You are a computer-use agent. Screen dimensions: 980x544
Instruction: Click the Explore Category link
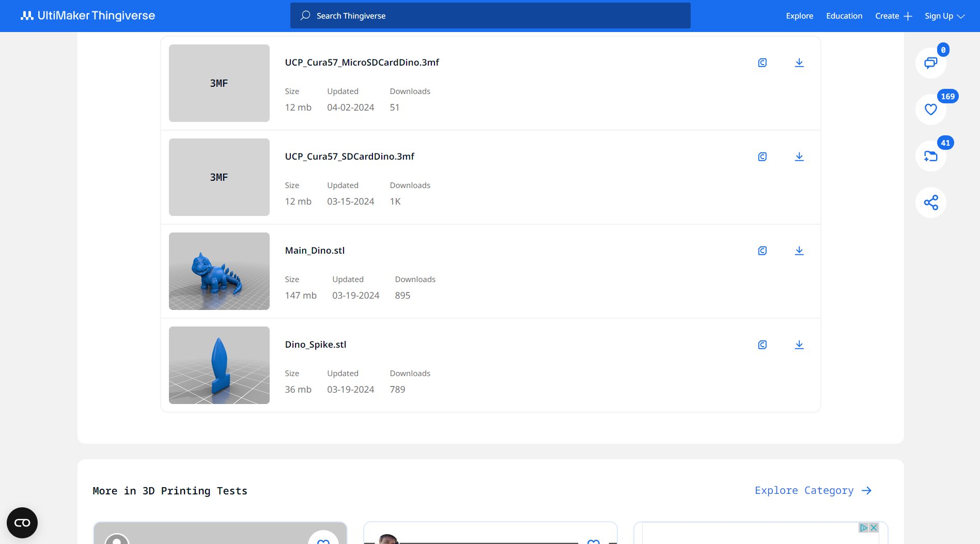click(813, 490)
